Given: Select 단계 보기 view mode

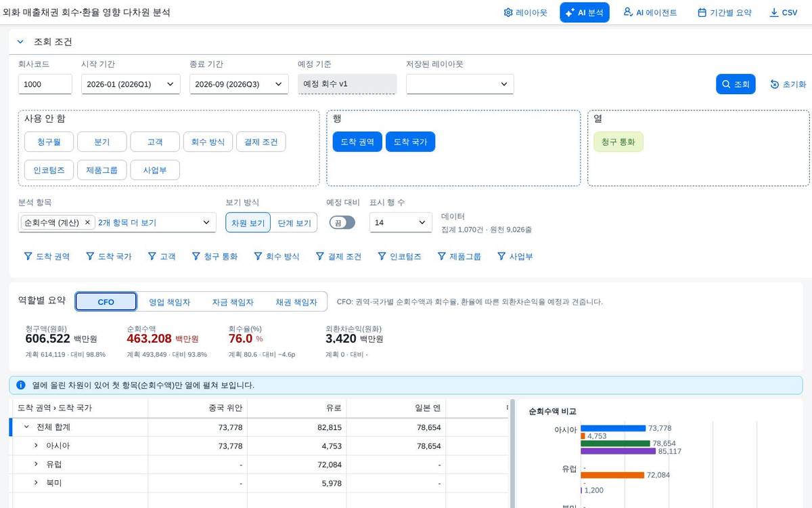Looking at the screenshot, I should tap(294, 222).
